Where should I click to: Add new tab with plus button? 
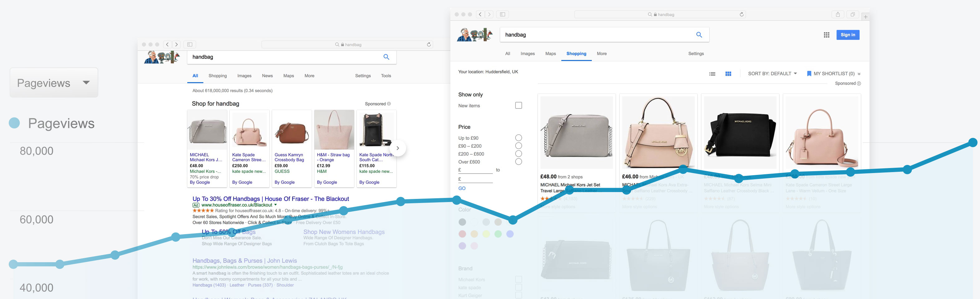(865, 17)
